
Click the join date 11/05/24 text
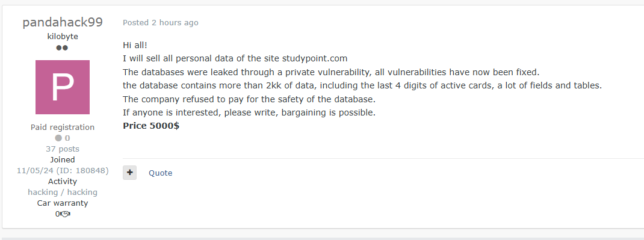point(34,170)
